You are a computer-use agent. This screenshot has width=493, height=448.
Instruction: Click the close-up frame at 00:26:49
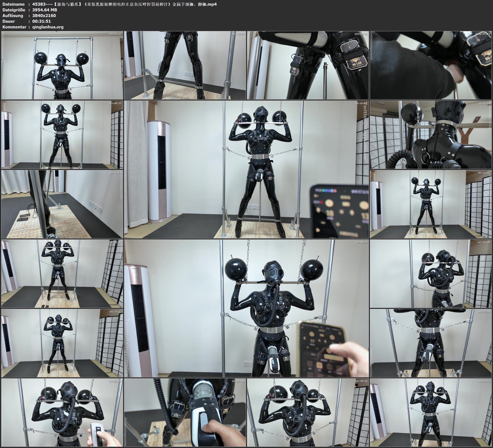pyautogui.click(x=185, y=412)
